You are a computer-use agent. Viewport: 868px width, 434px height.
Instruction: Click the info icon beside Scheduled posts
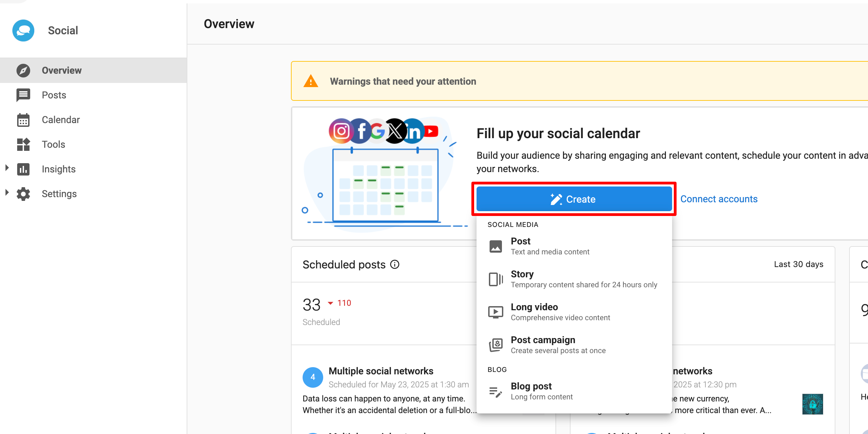click(395, 264)
